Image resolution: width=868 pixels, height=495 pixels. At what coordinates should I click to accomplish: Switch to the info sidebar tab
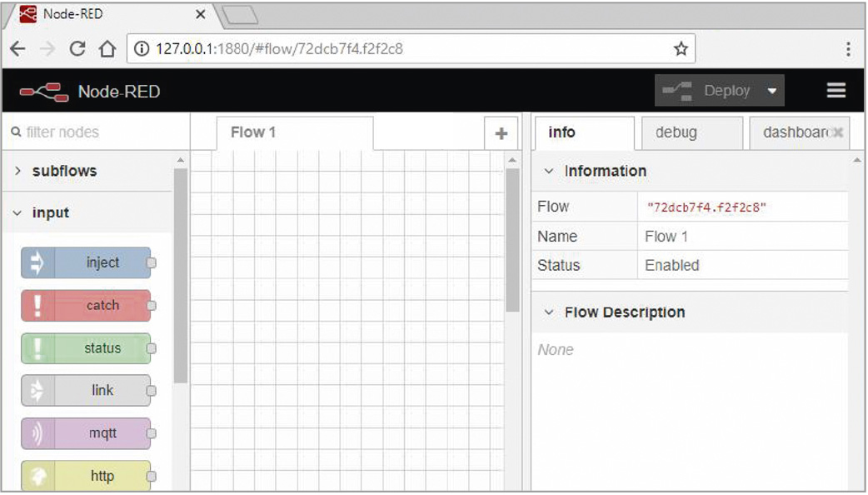pos(584,132)
